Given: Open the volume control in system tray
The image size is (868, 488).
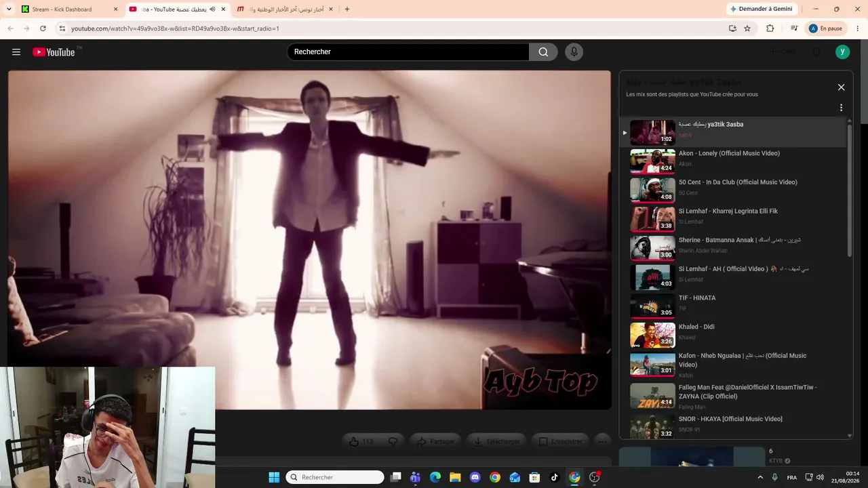Looking at the screenshot, I should tap(820, 477).
